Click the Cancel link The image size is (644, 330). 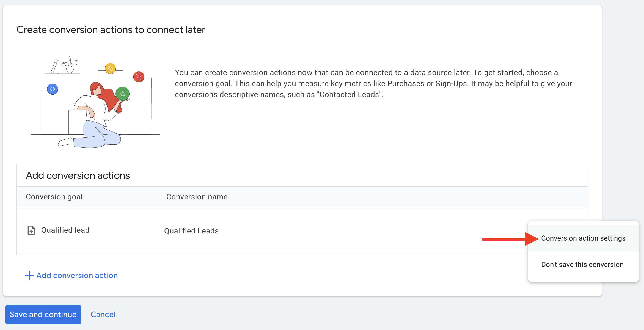pos(103,314)
